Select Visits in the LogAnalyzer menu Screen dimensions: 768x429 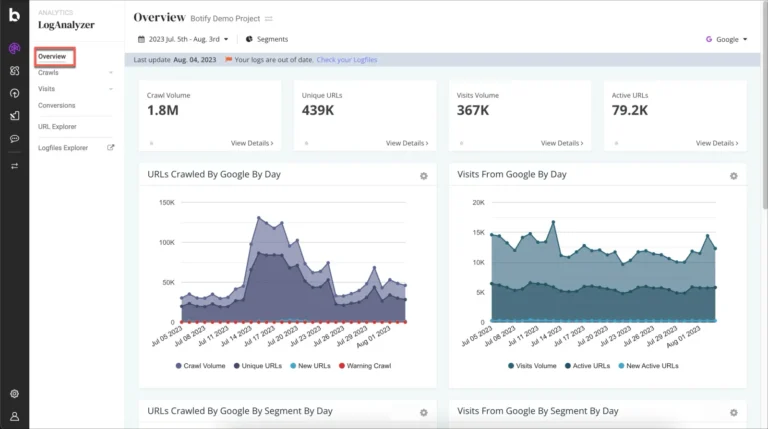pos(47,89)
